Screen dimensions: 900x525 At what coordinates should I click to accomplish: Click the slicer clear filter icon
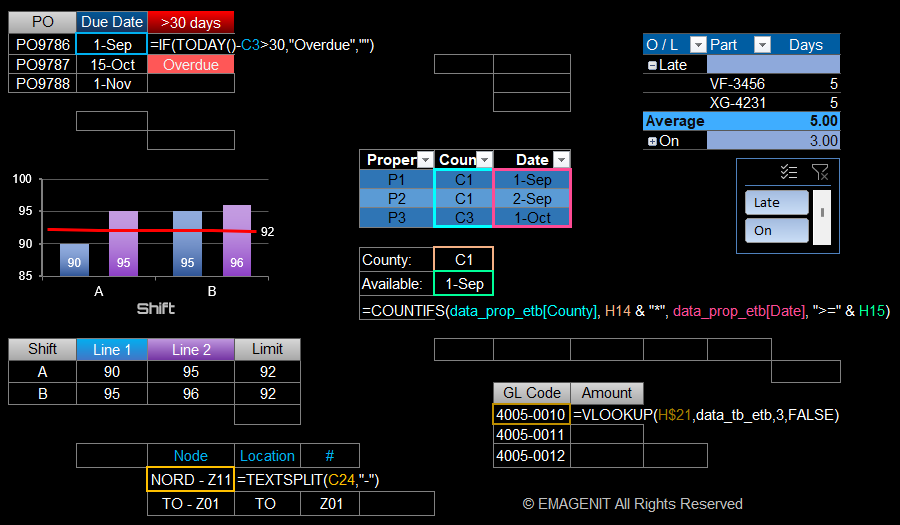[820, 172]
